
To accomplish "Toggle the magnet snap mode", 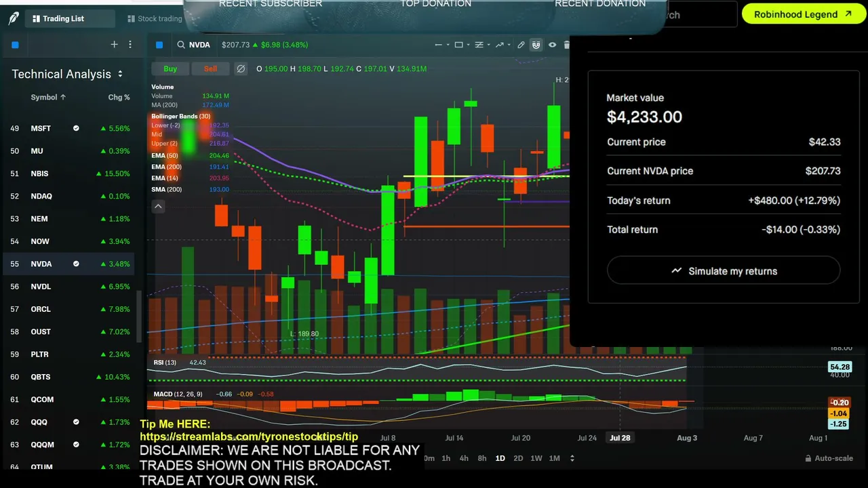I will point(536,45).
